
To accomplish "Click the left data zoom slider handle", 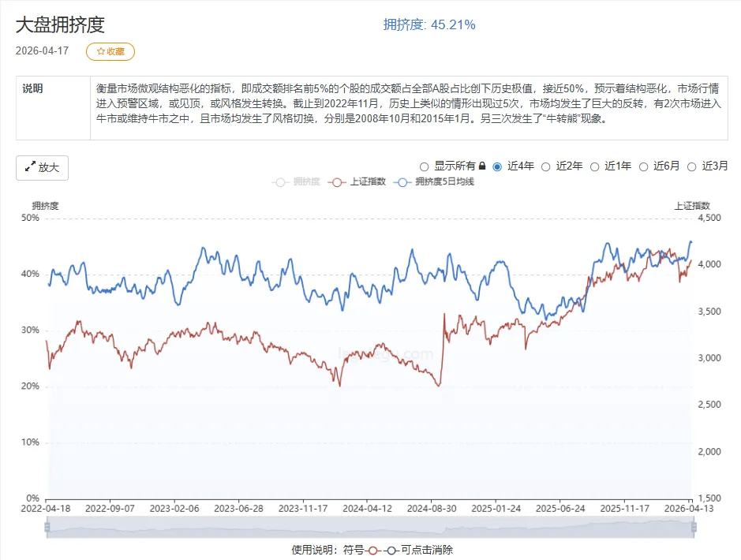I will (x=47, y=528).
